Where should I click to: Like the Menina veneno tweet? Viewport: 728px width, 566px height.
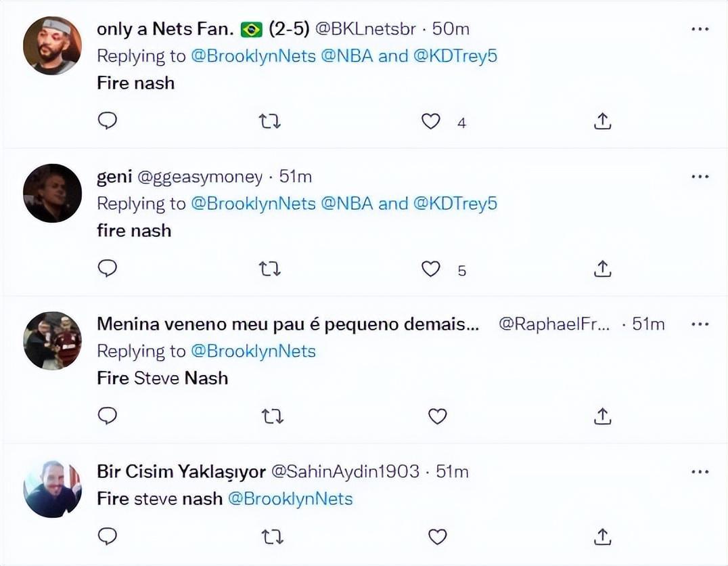438,416
